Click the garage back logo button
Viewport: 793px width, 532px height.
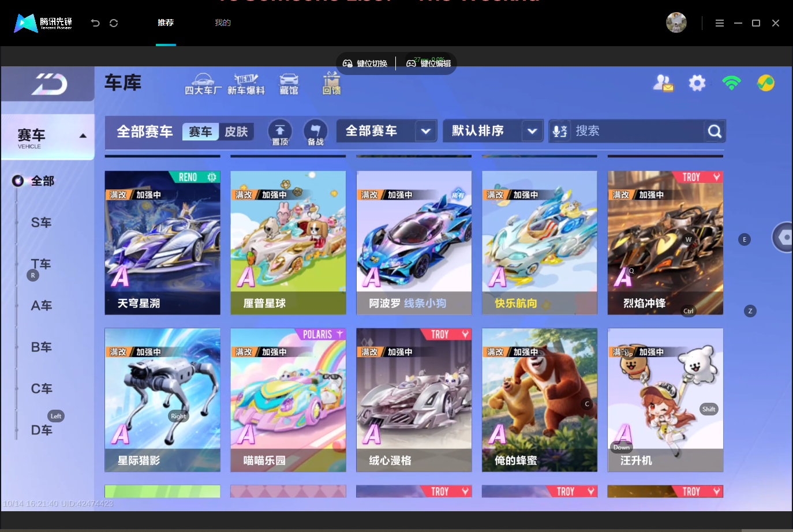49,84
